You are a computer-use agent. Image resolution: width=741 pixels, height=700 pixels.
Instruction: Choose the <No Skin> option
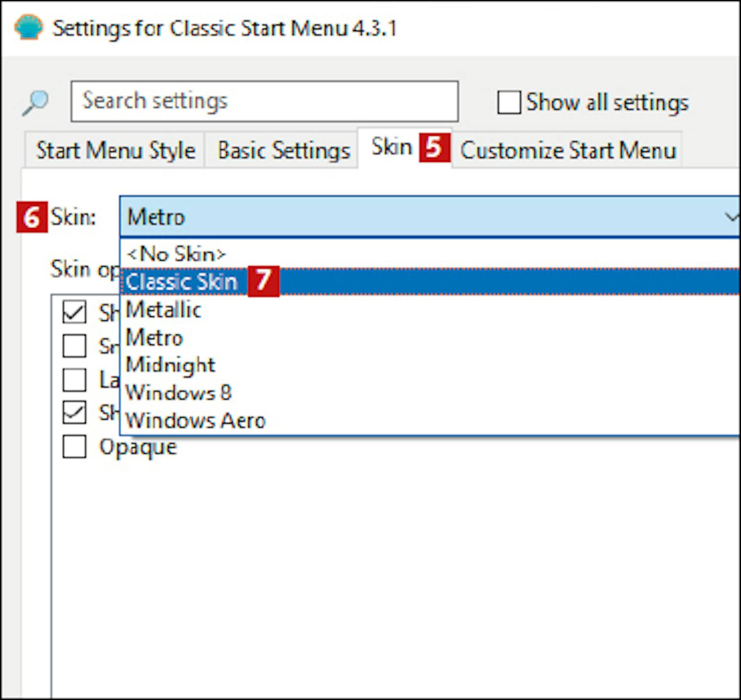[x=176, y=254]
